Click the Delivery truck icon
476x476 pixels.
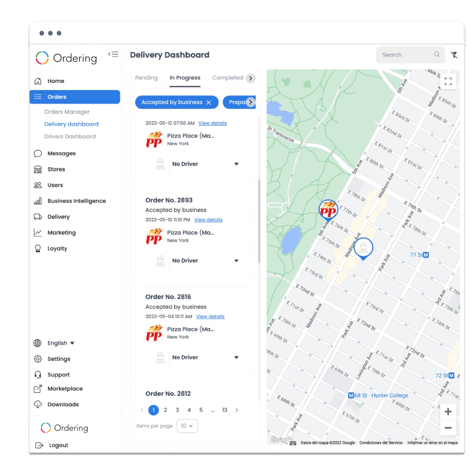click(38, 217)
